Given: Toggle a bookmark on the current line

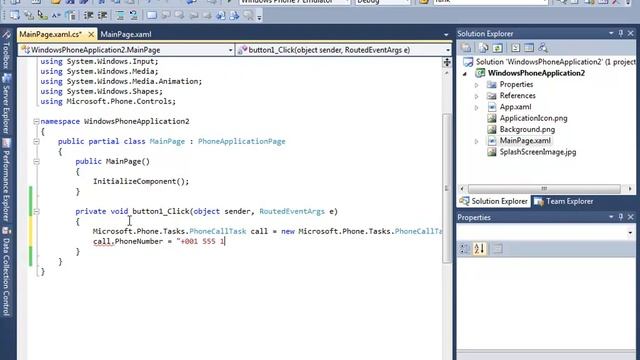Looking at the screenshot, I should coord(151,16).
